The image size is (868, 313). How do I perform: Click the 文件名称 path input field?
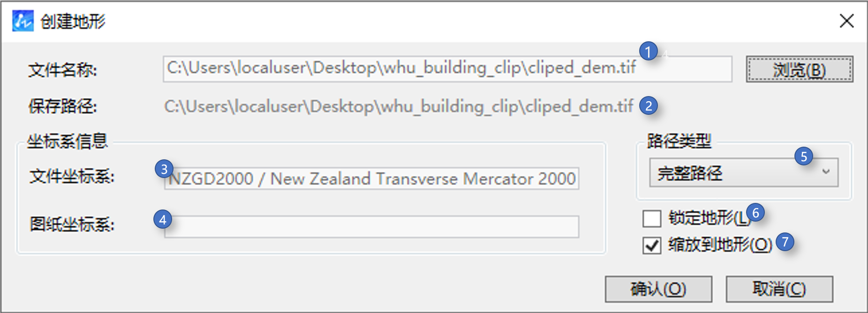click(x=447, y=69)
